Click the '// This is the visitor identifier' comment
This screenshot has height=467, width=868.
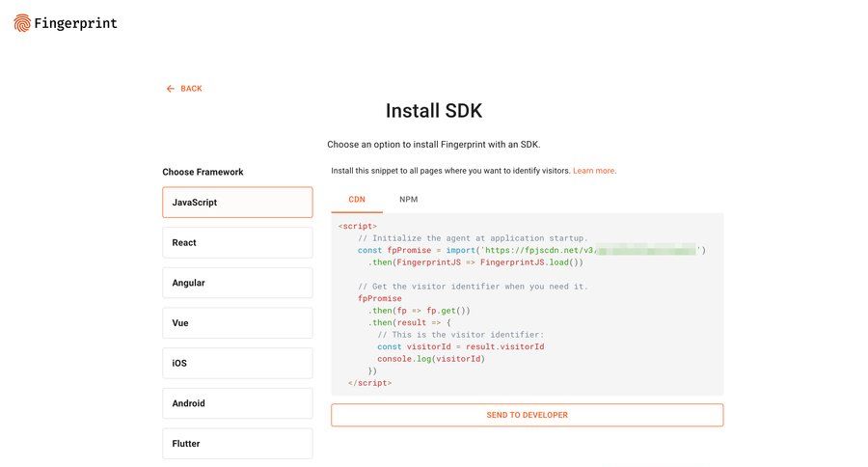[x=461, y=335]
